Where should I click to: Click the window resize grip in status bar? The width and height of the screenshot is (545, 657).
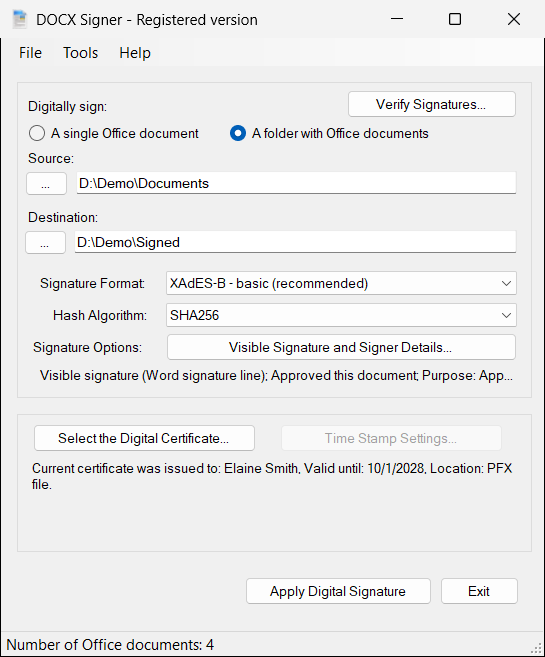pos(536,649)
